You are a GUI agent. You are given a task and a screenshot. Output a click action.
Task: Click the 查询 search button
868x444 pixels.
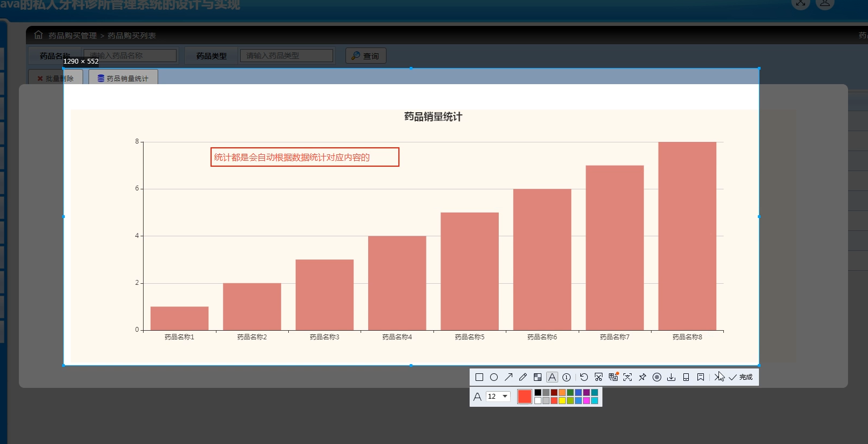point(366,56)
